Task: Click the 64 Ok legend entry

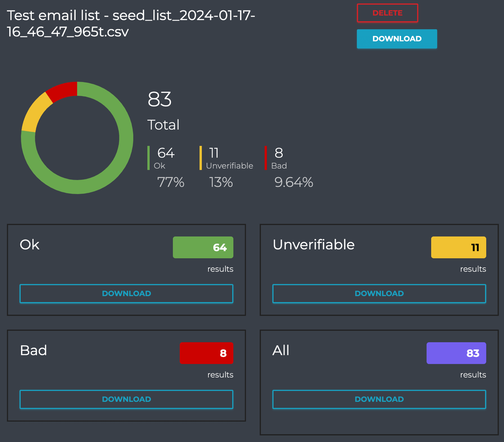Action: click(165, 158)
